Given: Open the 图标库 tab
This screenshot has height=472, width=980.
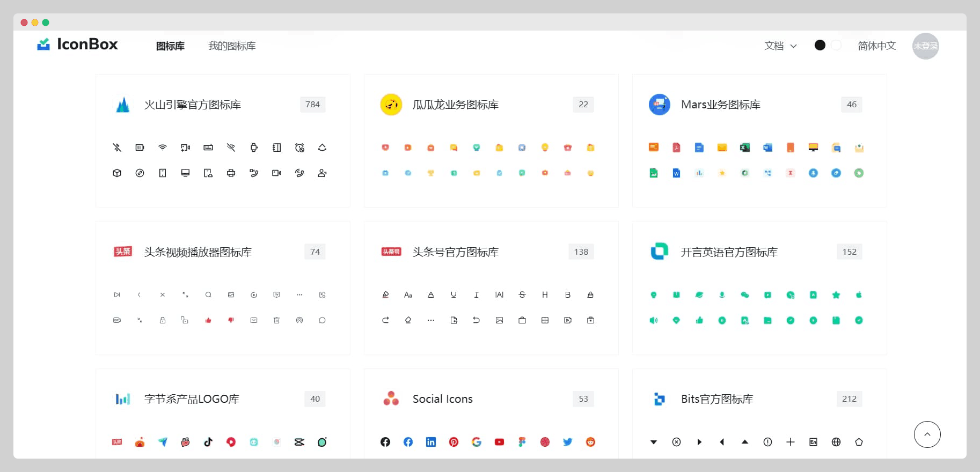Looking at the screenshot, I should (170, 46).
